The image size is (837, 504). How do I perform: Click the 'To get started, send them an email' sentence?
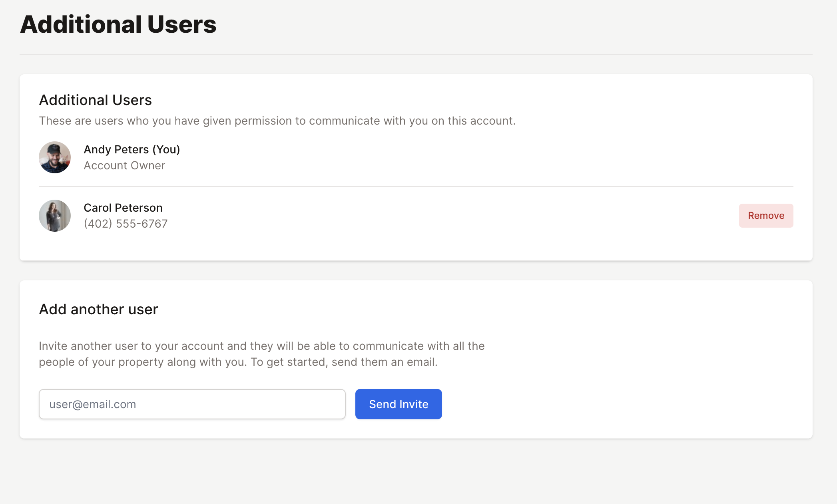(344, 362)
